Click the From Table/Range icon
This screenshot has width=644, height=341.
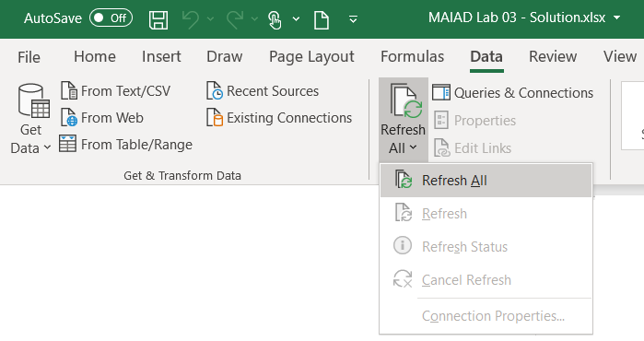(x=68, y=144)
